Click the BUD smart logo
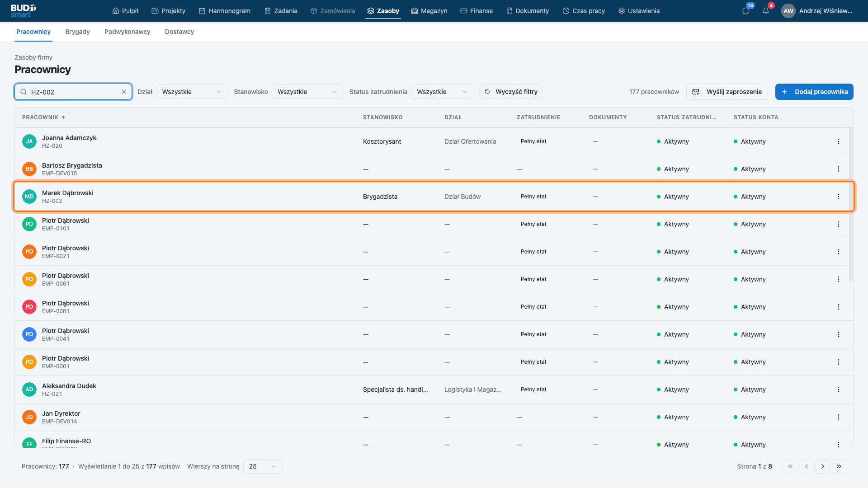This screenshot has width=868, height=488. point(24,11)
